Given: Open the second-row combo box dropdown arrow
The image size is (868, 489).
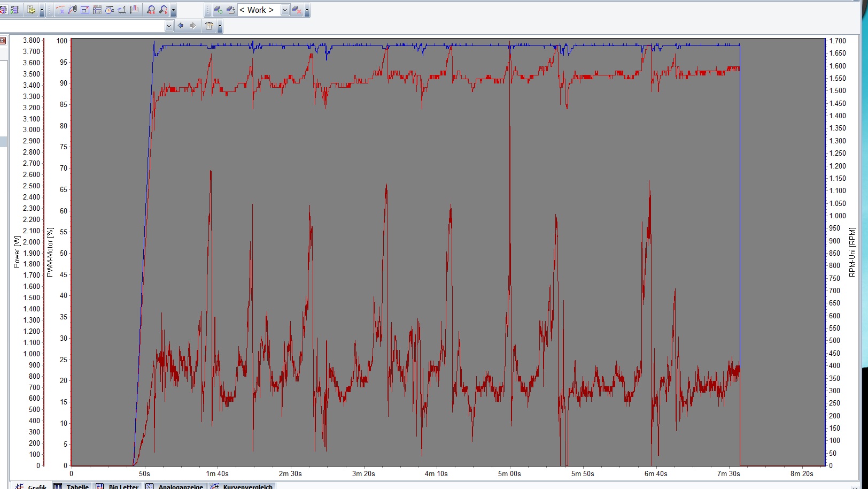Looking at the screenshot, I should [169, 26].
